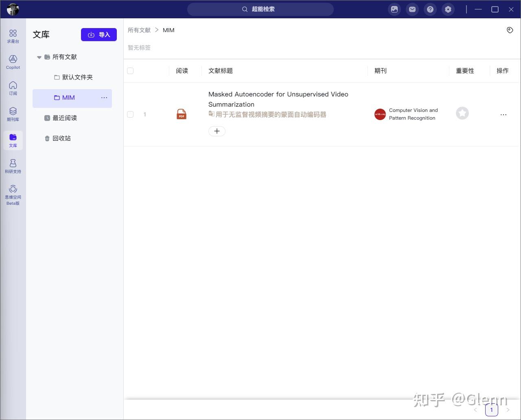
Task: Collapse the 所有文献 folder tree
Action: (x=39, y=57)
